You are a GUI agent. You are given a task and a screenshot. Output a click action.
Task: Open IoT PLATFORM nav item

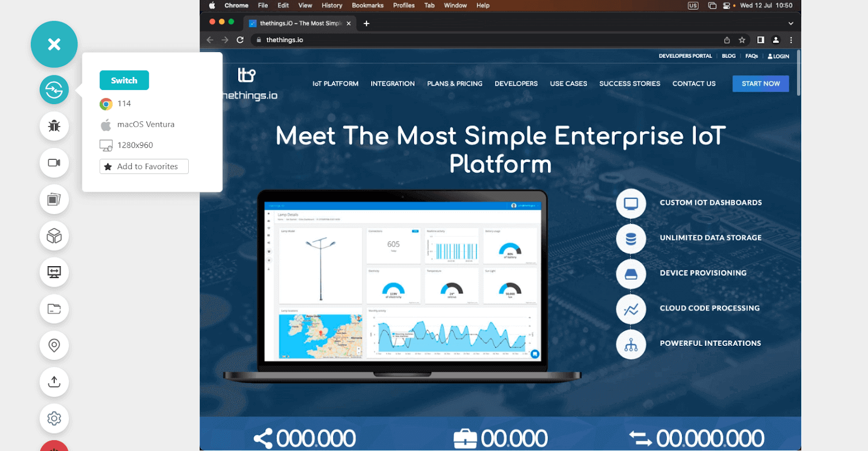(x=335, y=84)
